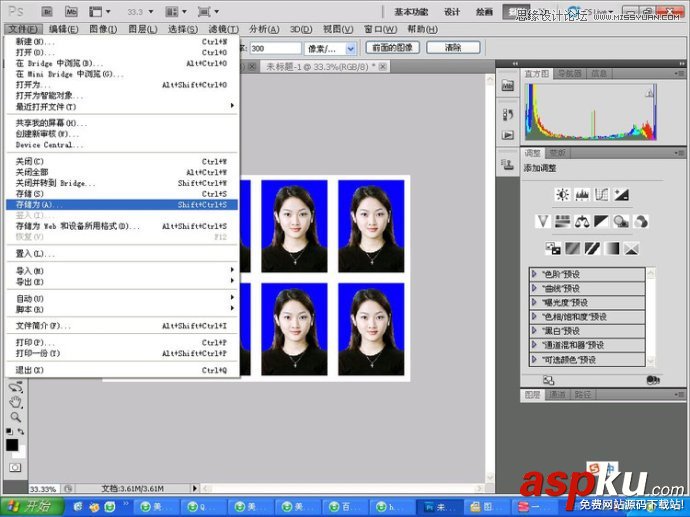Click the 清除 button

coord(453,48)
